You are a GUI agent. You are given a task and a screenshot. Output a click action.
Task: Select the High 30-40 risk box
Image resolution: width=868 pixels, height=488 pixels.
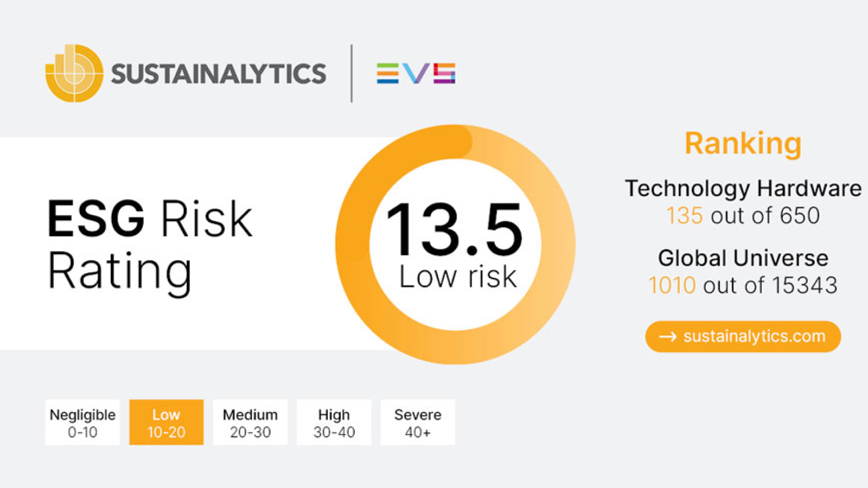[x=334, y=422]
